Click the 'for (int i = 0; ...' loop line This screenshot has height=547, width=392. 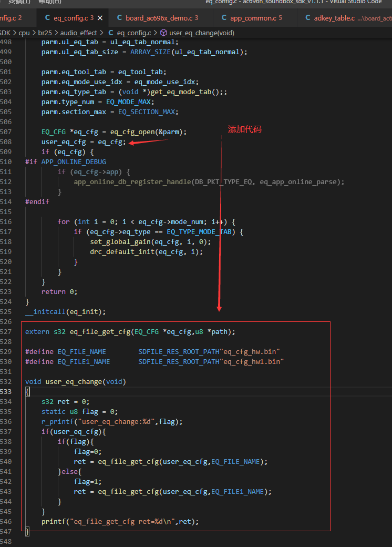coord(147,222)
